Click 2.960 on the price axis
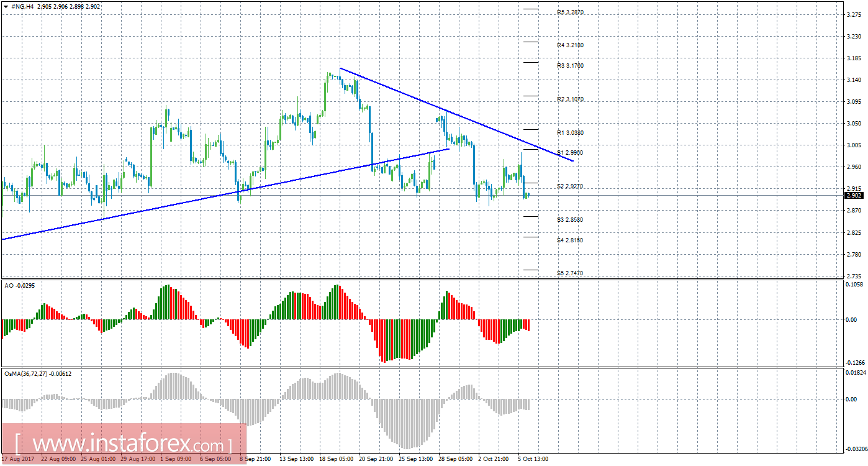This screenshot has width=868, height=466. tap(854, 167)
